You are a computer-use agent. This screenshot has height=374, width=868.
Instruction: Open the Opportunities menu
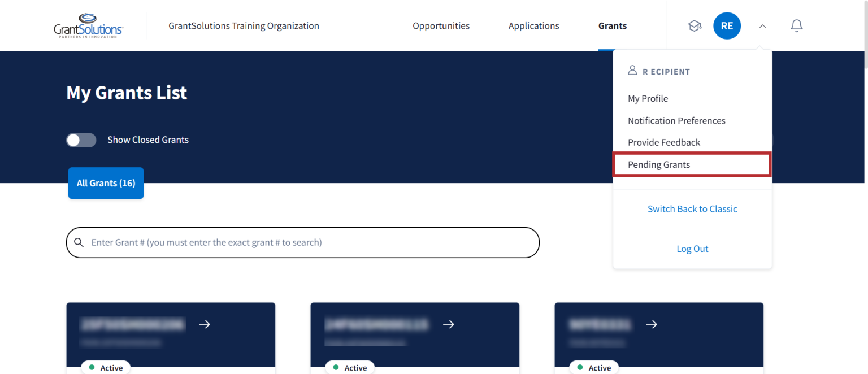[x=441, y=26]
